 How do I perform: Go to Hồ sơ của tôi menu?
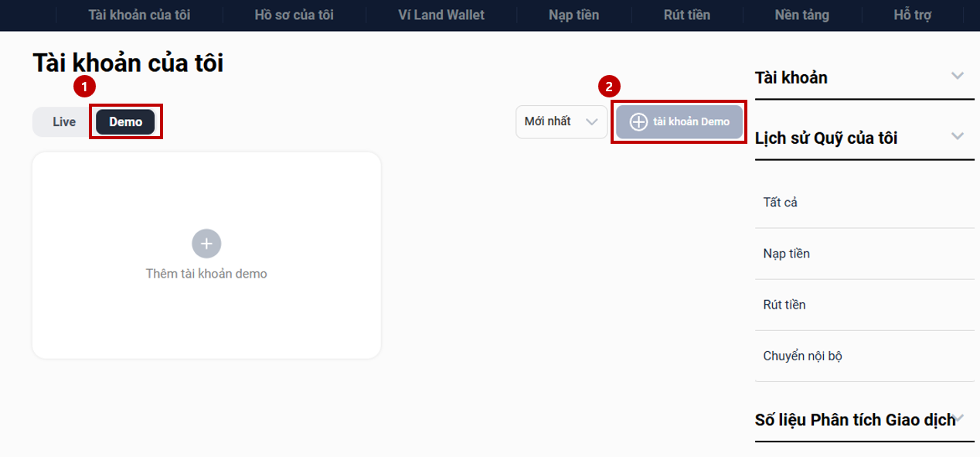point(294,15)
